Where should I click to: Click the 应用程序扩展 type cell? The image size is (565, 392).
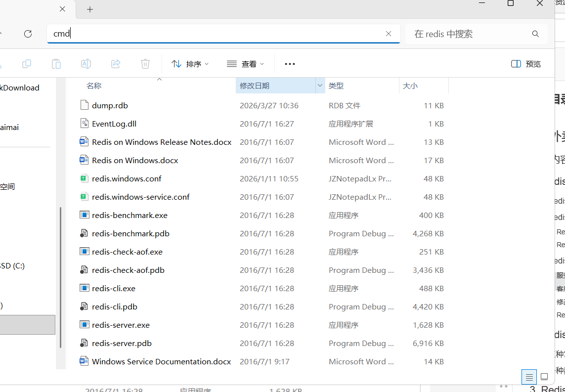(351, 124)
